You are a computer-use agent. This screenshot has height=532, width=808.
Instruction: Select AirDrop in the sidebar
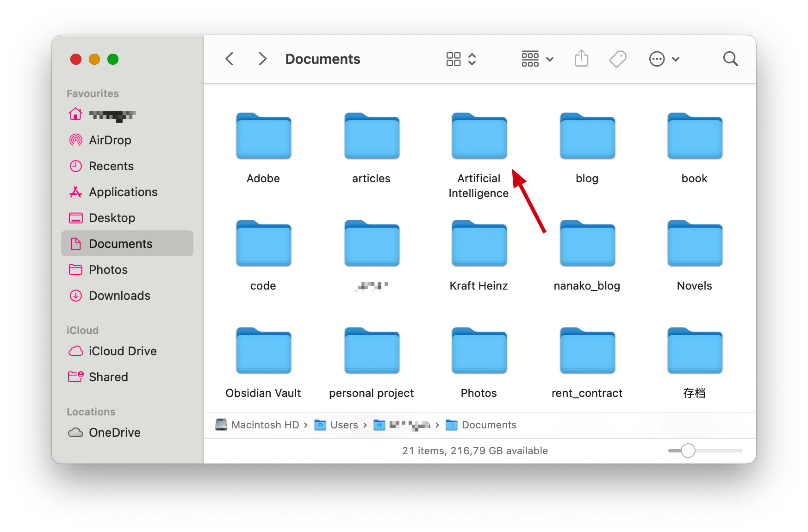(x=110, y=140)
